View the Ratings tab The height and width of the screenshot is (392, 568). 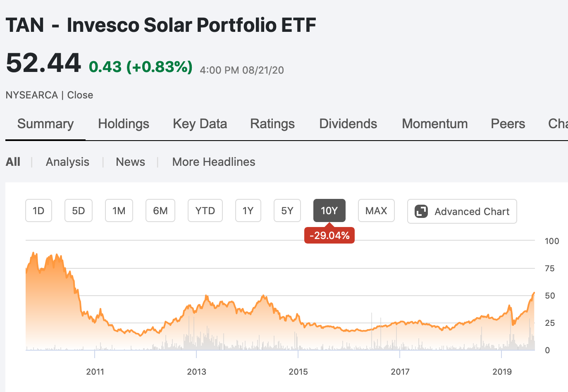click(x=272, y=124)
